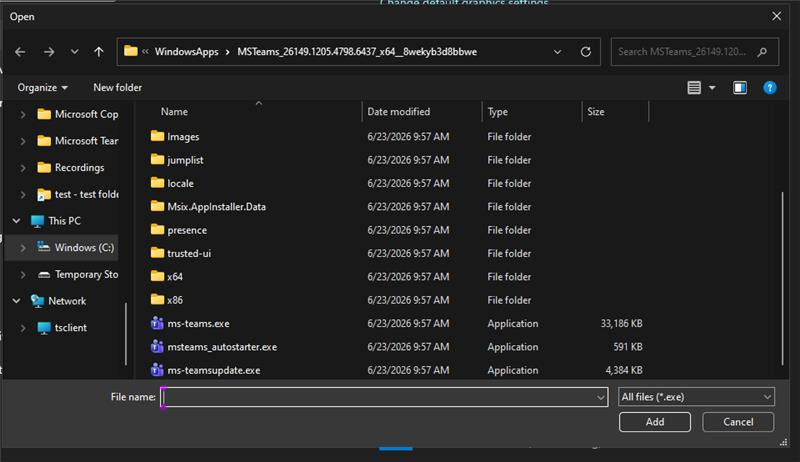Select the ms-teams.exe Teams icon
This screenshot has width=800, height=462.
tap(157, 323)
